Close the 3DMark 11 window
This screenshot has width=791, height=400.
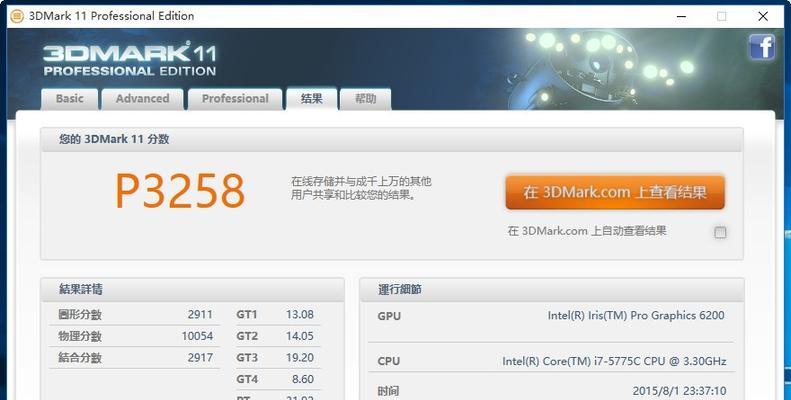pyautogui.click(x=763, y=16)
